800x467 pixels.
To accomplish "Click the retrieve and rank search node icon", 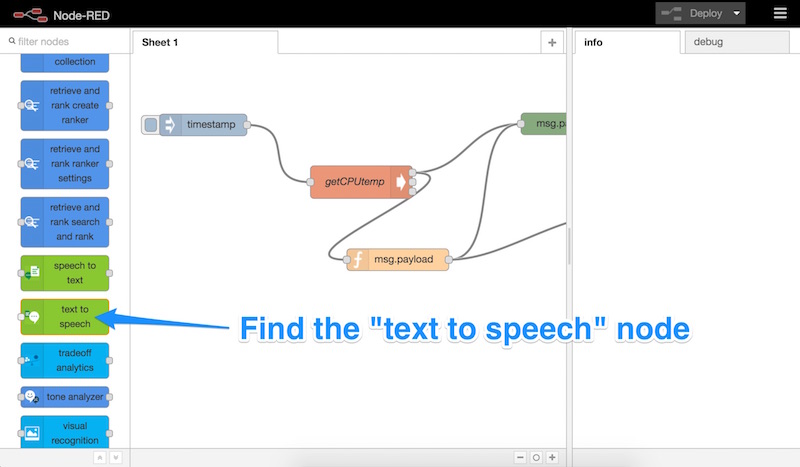I will 33,222.
